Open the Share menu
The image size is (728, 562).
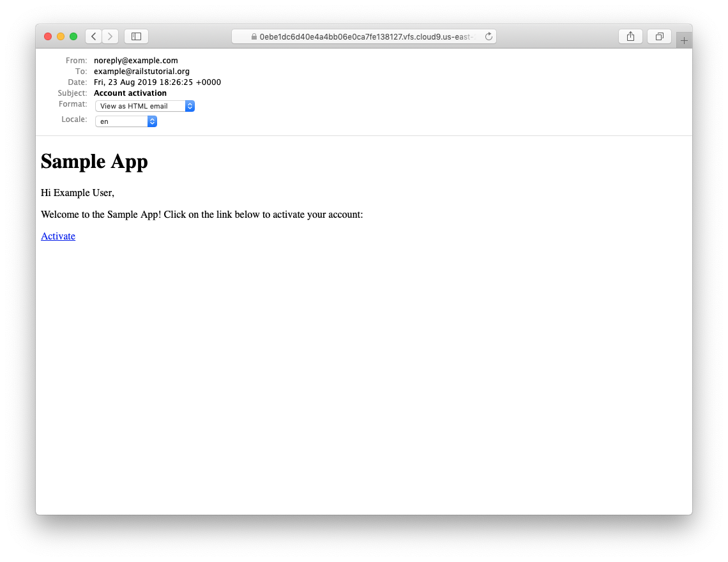point(630,36)
